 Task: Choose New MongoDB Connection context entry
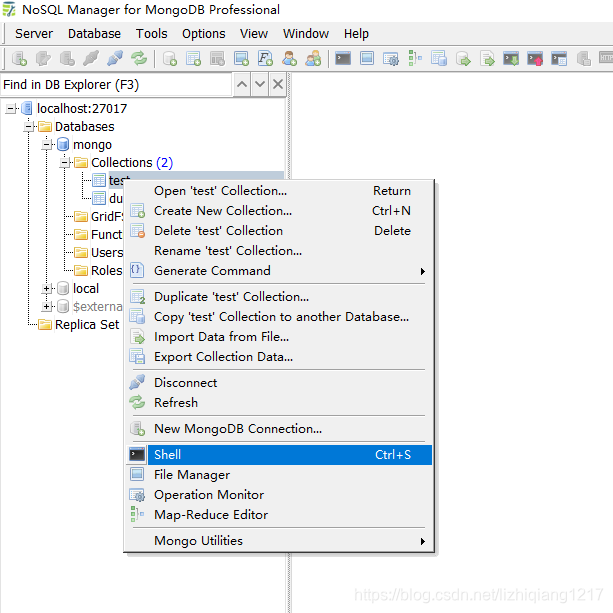coord(279,428)
